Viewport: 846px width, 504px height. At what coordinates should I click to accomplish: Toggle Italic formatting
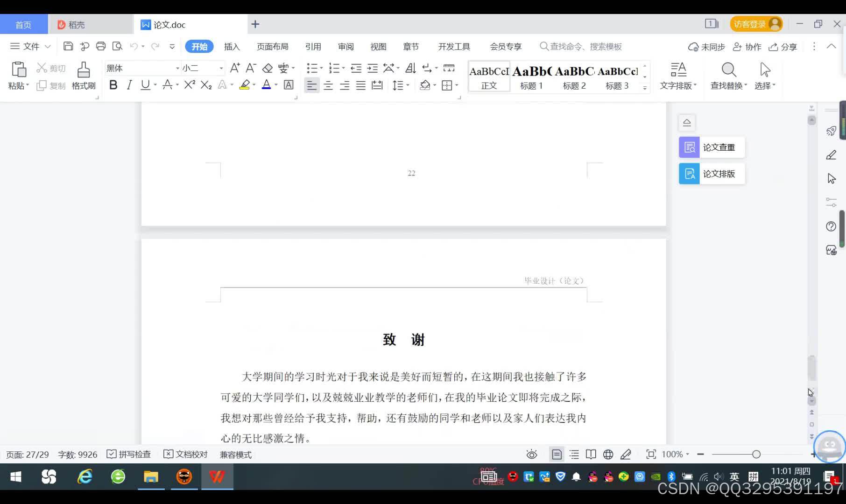point(129,85)
